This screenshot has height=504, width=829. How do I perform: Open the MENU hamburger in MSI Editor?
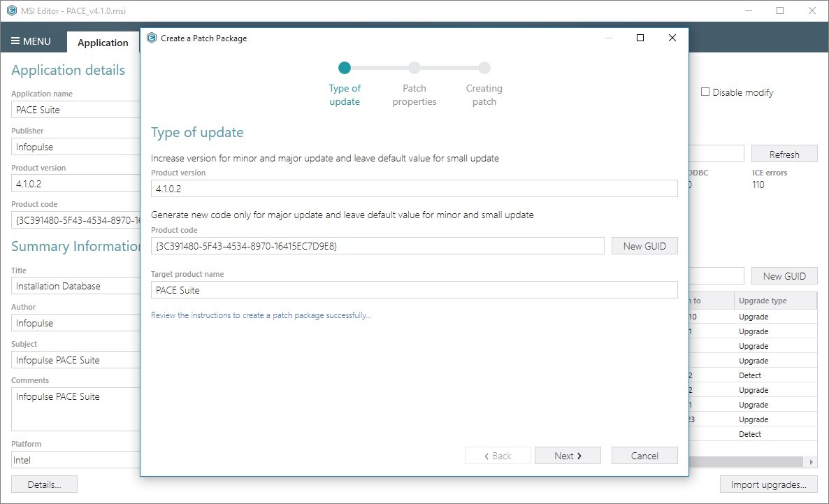coord(31,41)
